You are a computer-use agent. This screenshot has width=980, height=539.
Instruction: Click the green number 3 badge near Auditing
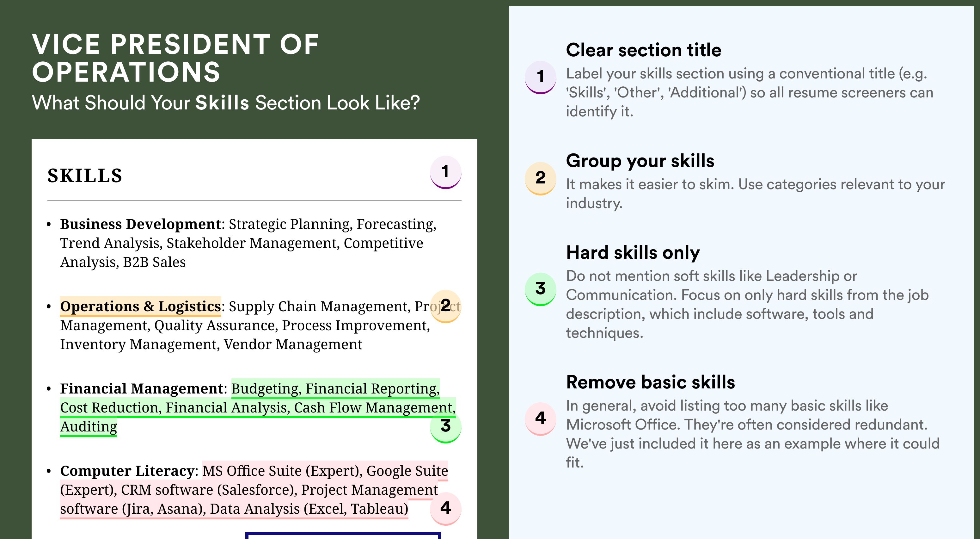[445, 426]
